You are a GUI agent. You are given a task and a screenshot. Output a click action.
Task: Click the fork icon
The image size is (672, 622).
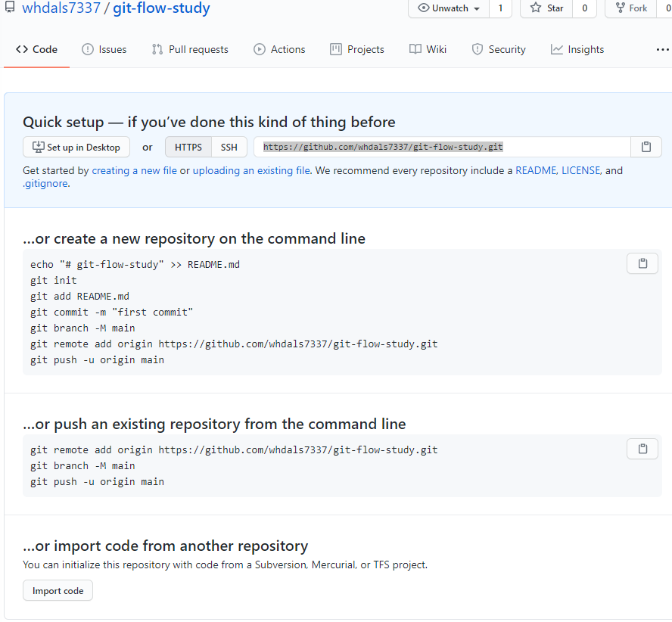[620, 8]
